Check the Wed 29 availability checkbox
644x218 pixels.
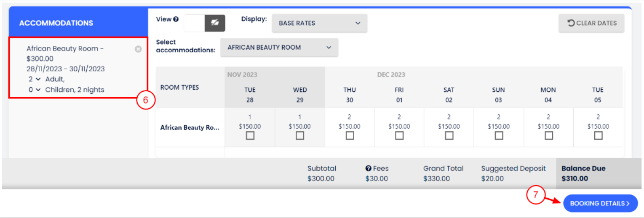tap(300, 136)
